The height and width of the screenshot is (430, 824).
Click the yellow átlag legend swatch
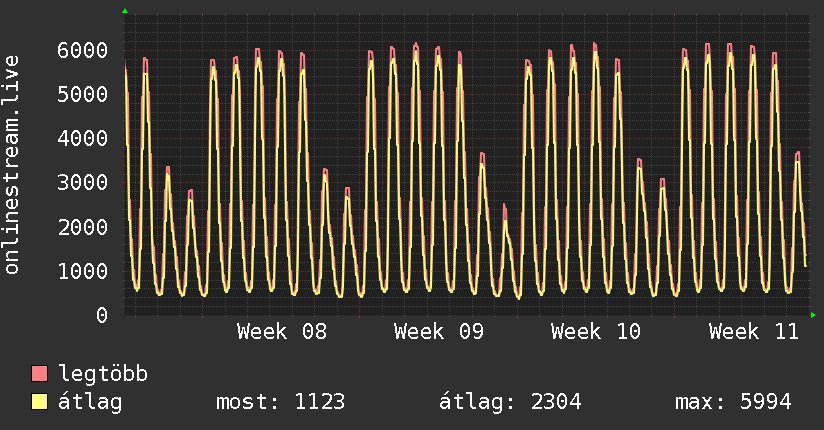tap(40, 402)
